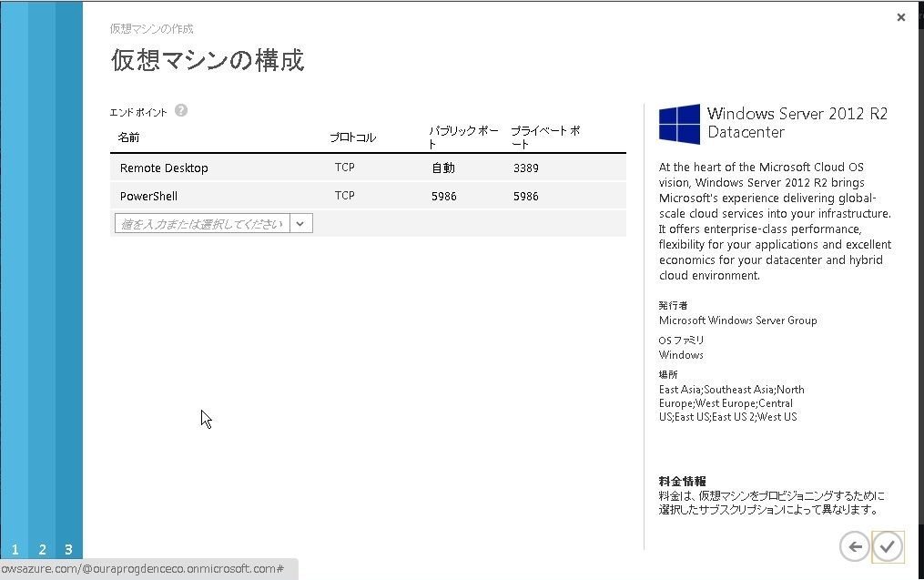Click the 場所 label
Viewport: 924px width, 580px height.
(668, 374)
